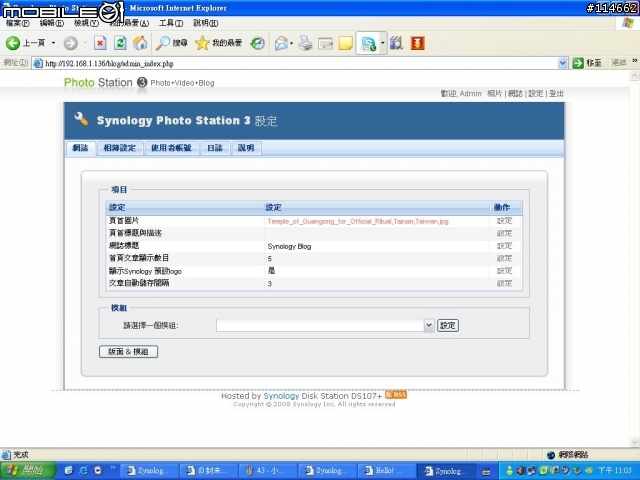Open the 編輯 (Edit) menu

coord(51,23)
